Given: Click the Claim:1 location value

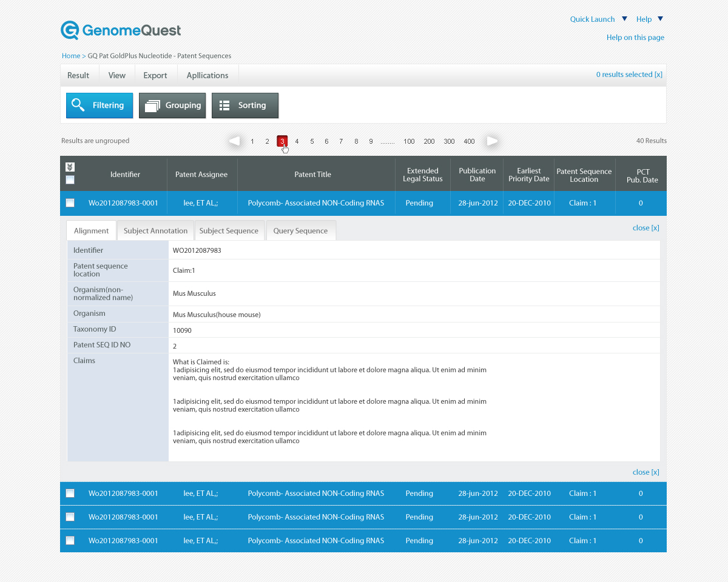Looking at the screenshot, I should pyautogui.click(x=184, y=270).
